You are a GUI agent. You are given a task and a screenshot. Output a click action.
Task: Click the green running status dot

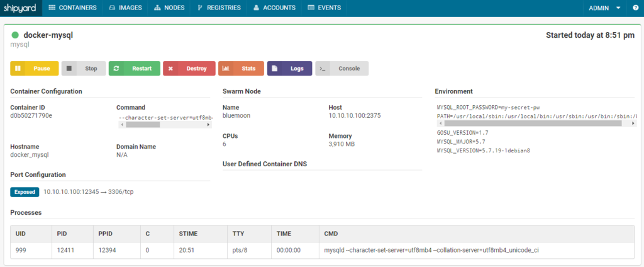(15, 35)
